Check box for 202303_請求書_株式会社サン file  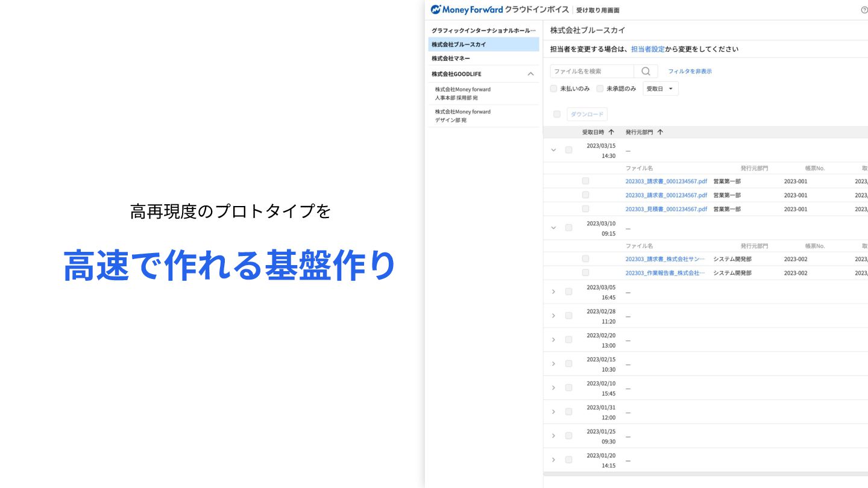click(x=585, y=258)
